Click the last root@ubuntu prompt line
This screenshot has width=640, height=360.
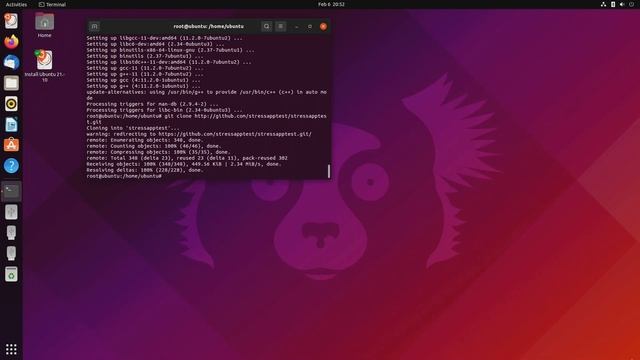[124, 176]
